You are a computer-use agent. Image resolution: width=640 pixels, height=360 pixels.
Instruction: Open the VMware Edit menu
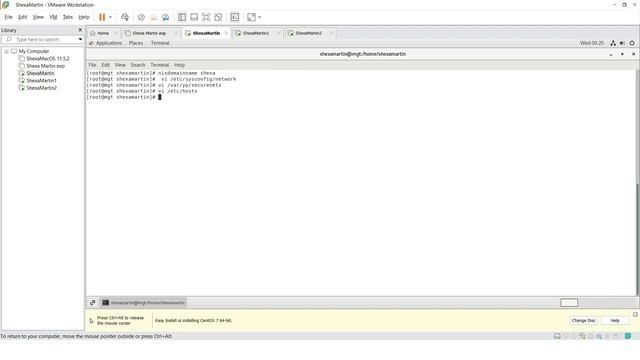(x=22, y=17)
